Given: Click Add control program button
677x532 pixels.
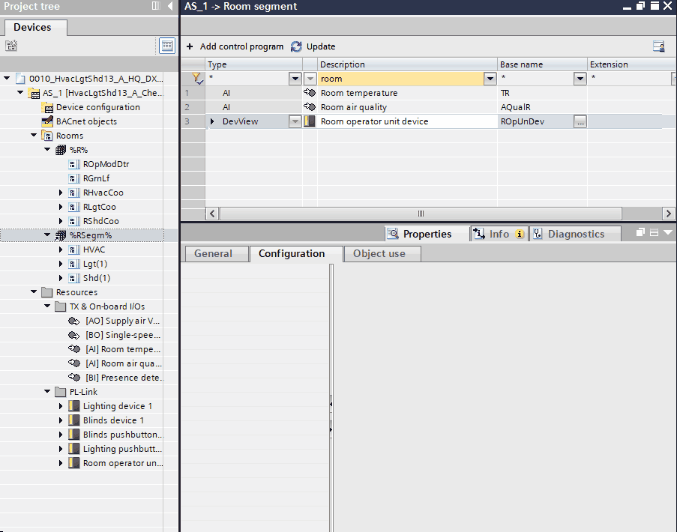Looking at the screenshot, I should pos(235,47).
